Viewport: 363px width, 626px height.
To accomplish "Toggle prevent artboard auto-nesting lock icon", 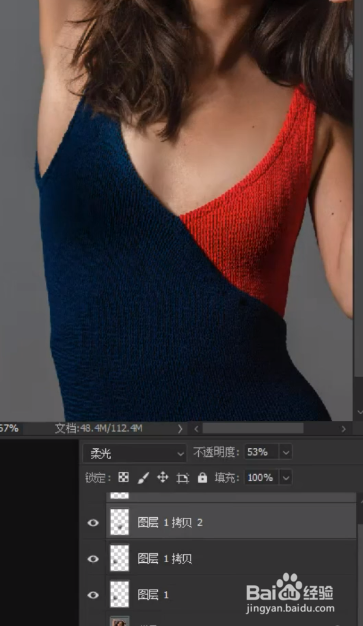I will (x=182, y=478).
